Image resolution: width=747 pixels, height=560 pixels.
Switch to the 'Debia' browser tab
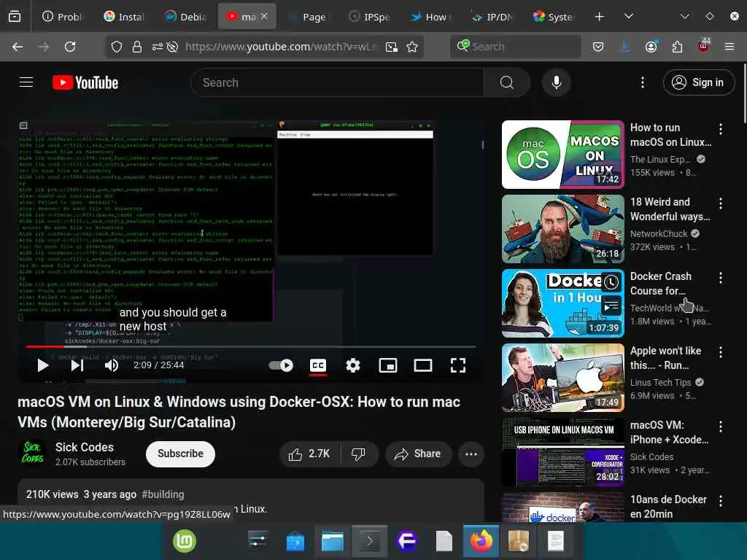(x=185, y=17)
